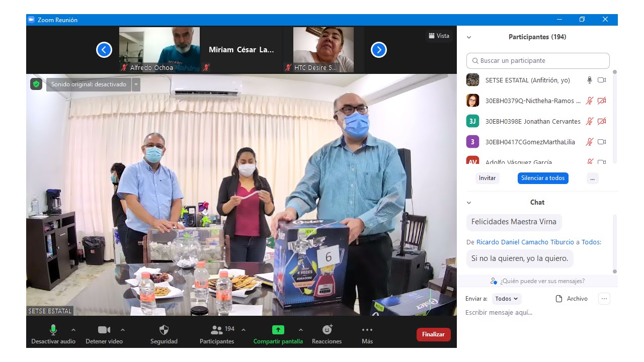
Task: Open audio options arrow next to Desactivar audio
Action: [x=73, y=330]
